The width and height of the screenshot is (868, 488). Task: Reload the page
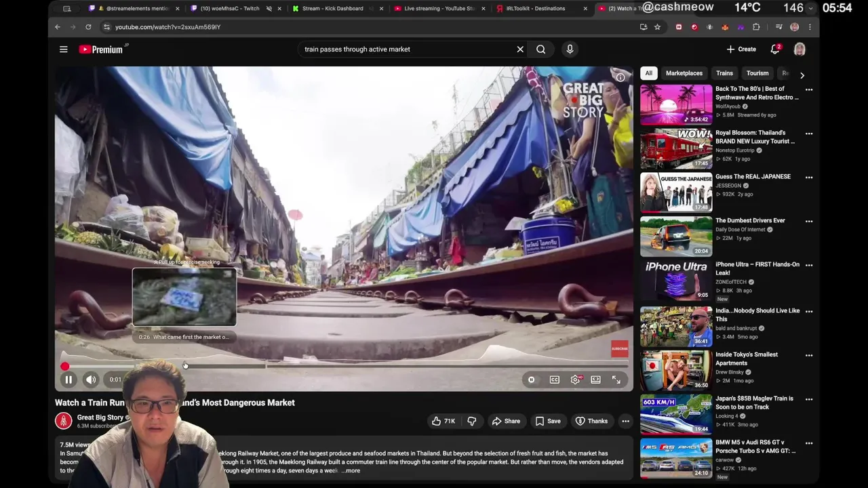tap(88, 27)
